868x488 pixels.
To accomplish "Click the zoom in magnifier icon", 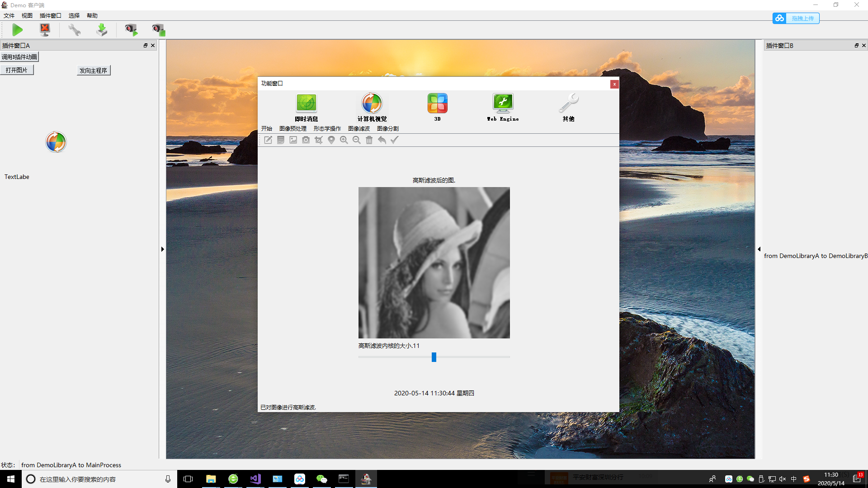I will pos(344,140).
